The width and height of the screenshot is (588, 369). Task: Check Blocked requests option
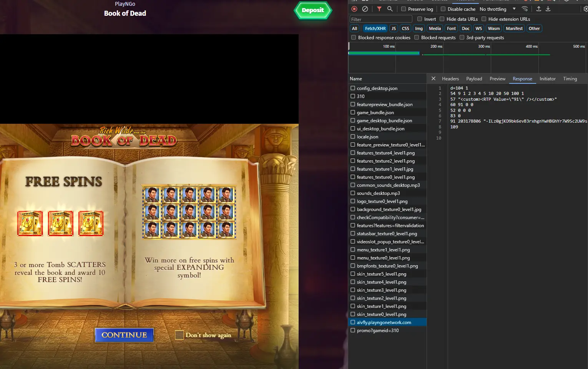coord(417,37)
